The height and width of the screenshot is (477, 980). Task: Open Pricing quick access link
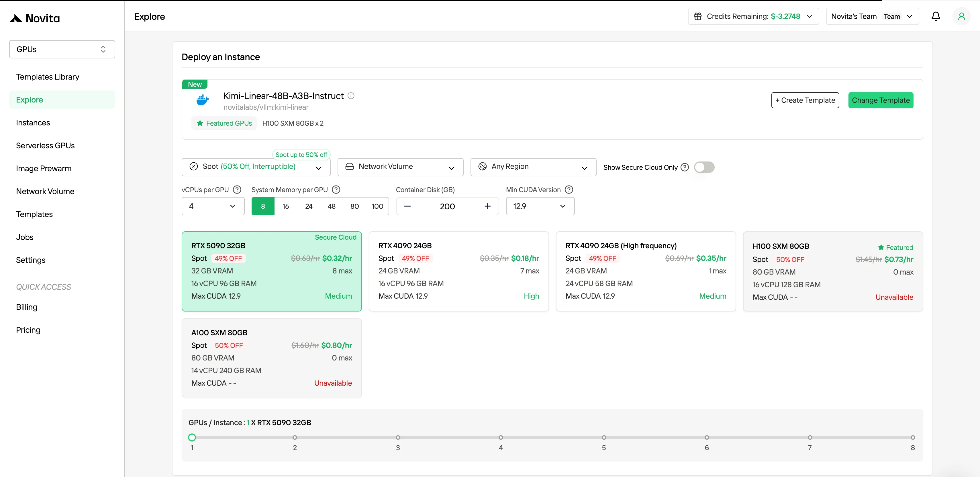tap(62, 330)
